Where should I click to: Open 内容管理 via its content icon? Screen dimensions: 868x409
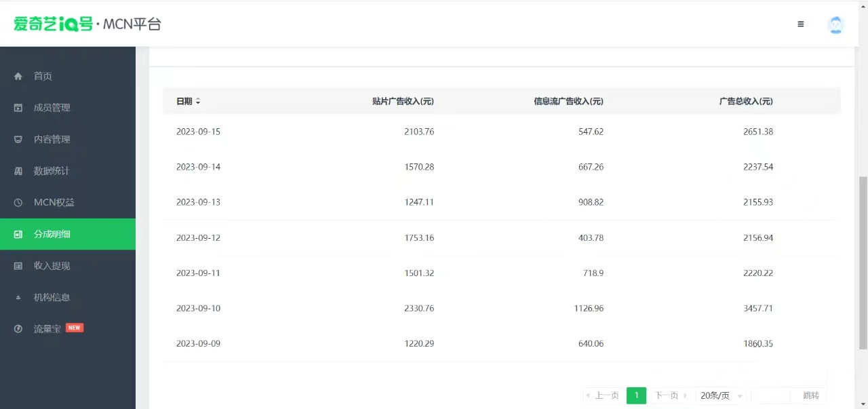(x=18, y=139)
